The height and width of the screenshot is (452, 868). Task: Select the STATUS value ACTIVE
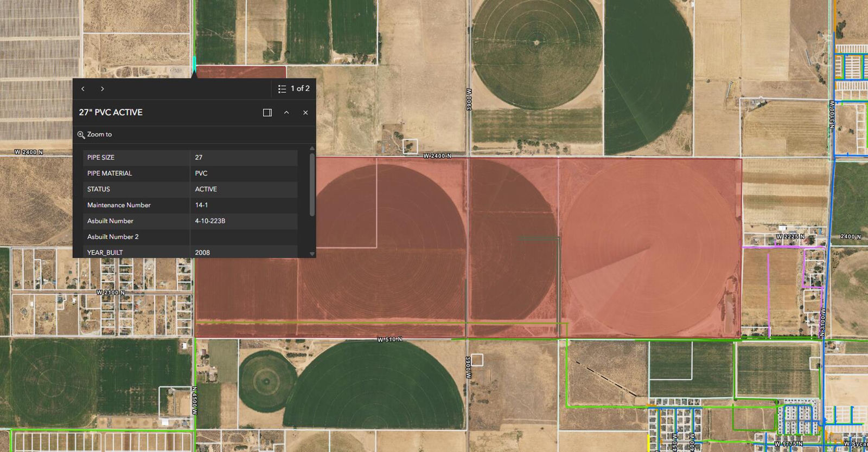[206, 189]
